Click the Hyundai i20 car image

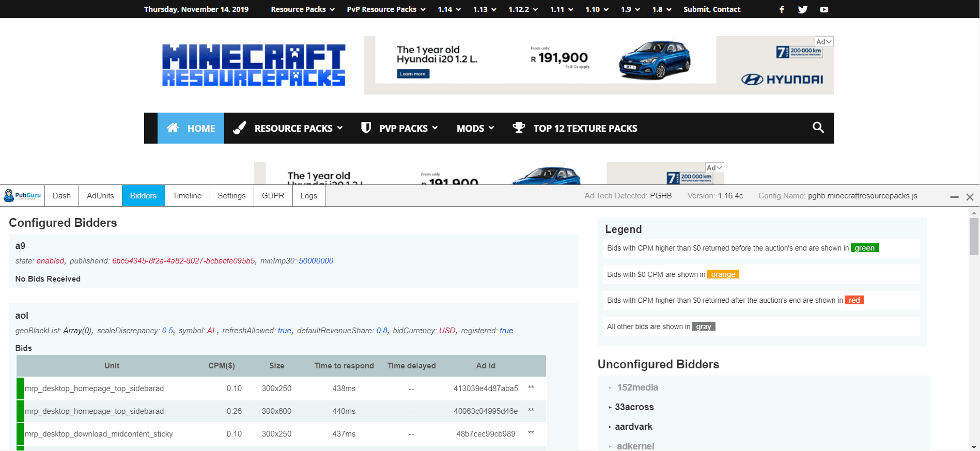click(655, 59)
